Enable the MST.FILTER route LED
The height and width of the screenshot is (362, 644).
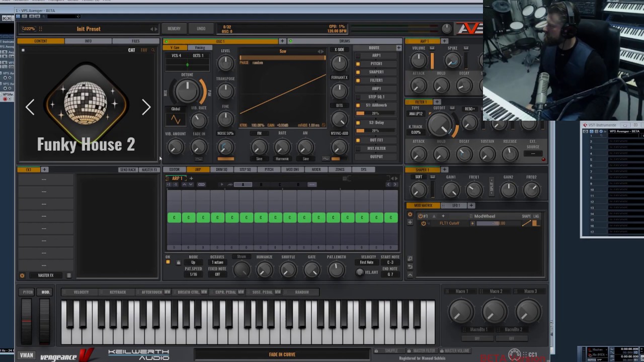(x=358, y=148)
